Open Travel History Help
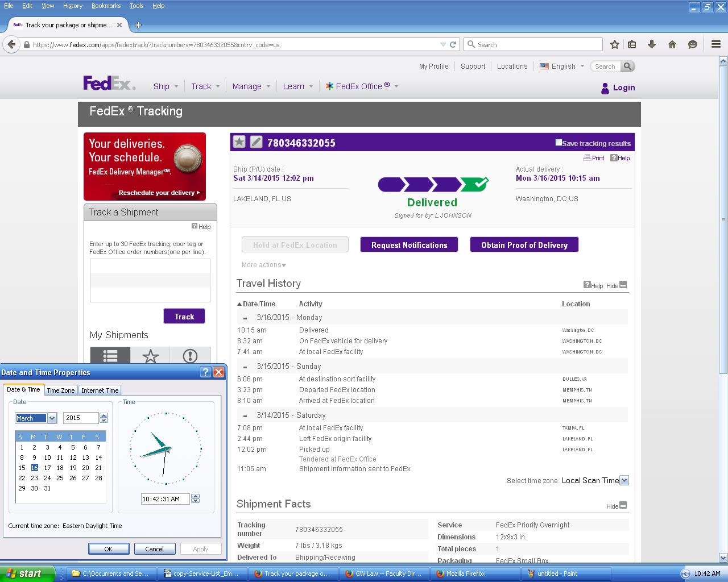 click(593, 285)
